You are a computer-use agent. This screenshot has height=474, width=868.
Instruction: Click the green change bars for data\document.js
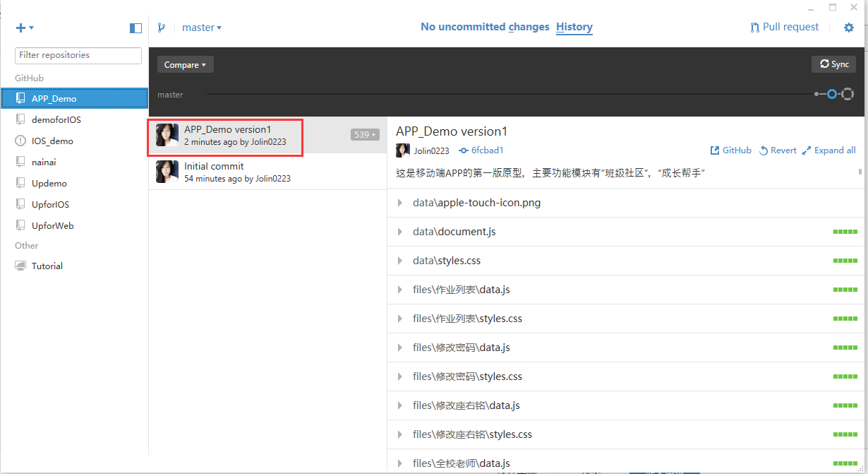pos(845,232)
